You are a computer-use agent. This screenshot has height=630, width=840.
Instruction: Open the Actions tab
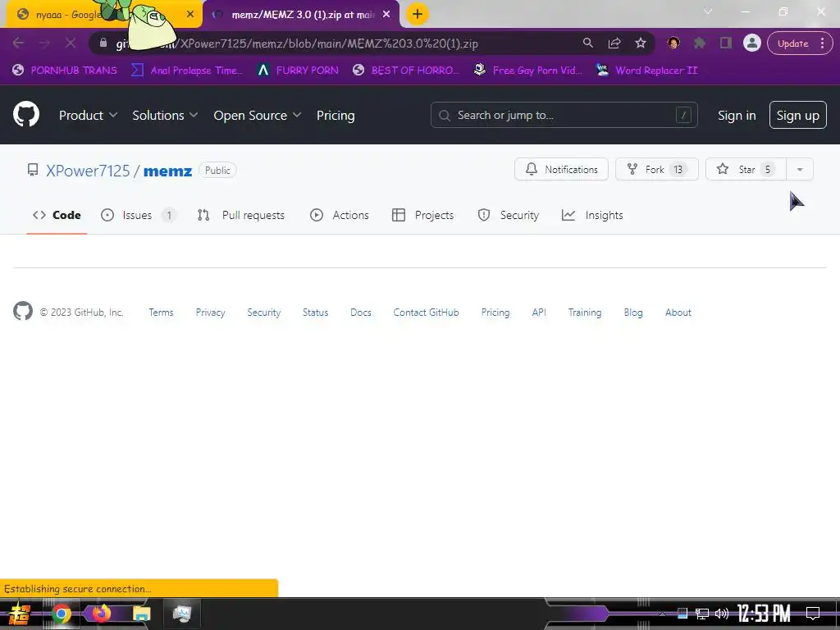(340, 215)
